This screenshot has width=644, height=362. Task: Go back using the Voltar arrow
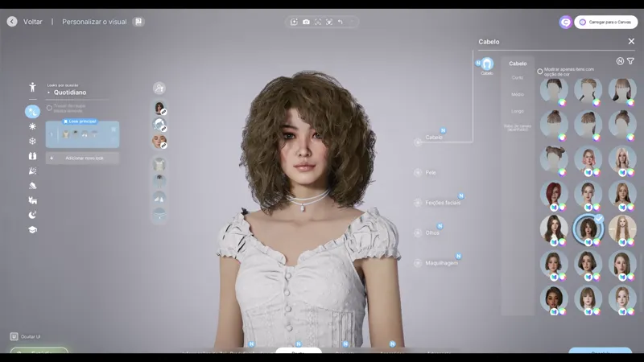[12, 22]
